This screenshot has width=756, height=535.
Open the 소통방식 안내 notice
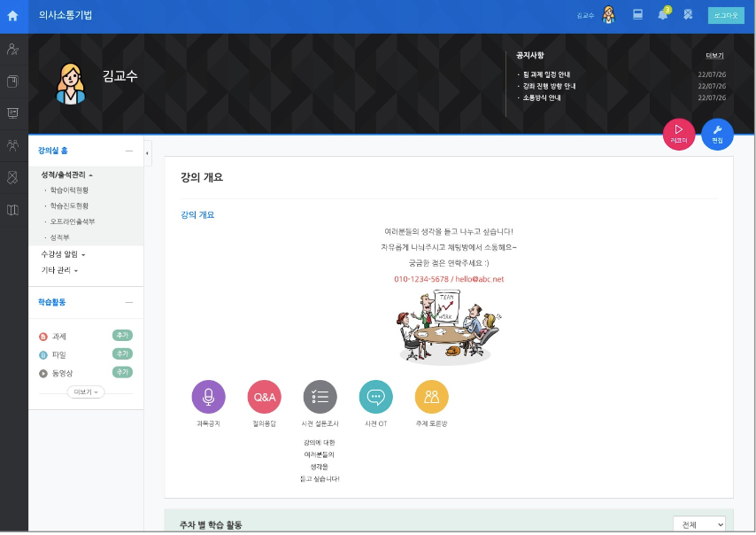click(x=542, y=97)
